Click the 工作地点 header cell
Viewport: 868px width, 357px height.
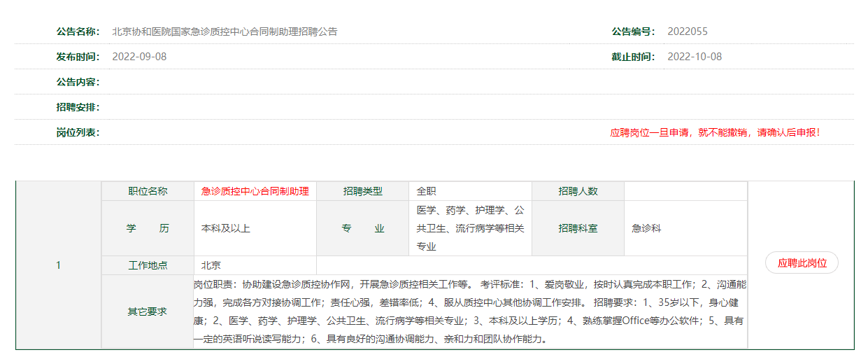pos(148,265)
